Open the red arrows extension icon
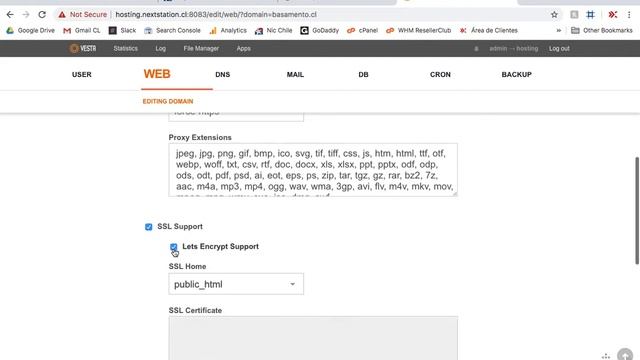Image resolution: width=640 pixels, height=360 pixels. click(612, 15)
